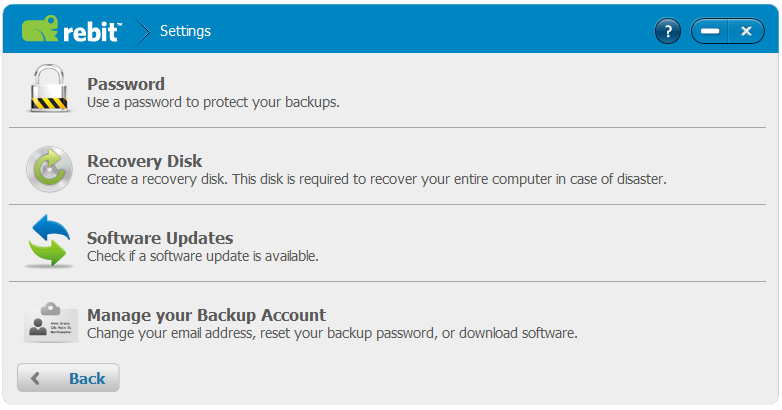Click 'Check if a software update is available'
The image size is (782, 410).
(x=203, y=256)
